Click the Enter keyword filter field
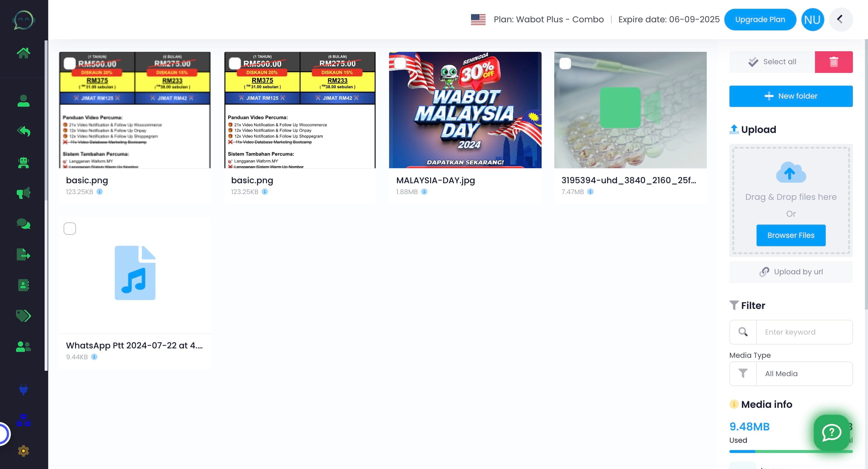This screenshot has width=868, height=469. coord(804,332)
